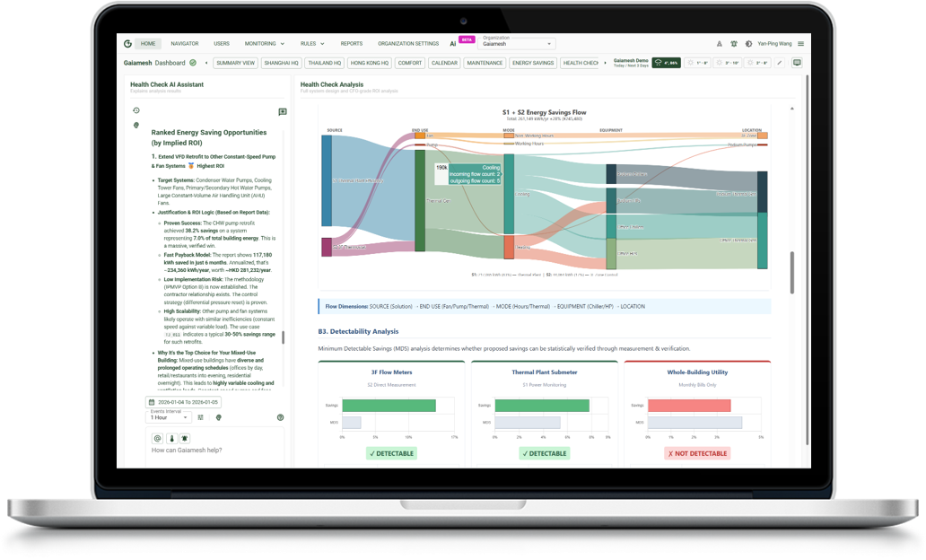Click the DETECTABLE badge under Thermal Plant Submeter
Viewport: 926px width, 560px height.
[545, 454]
